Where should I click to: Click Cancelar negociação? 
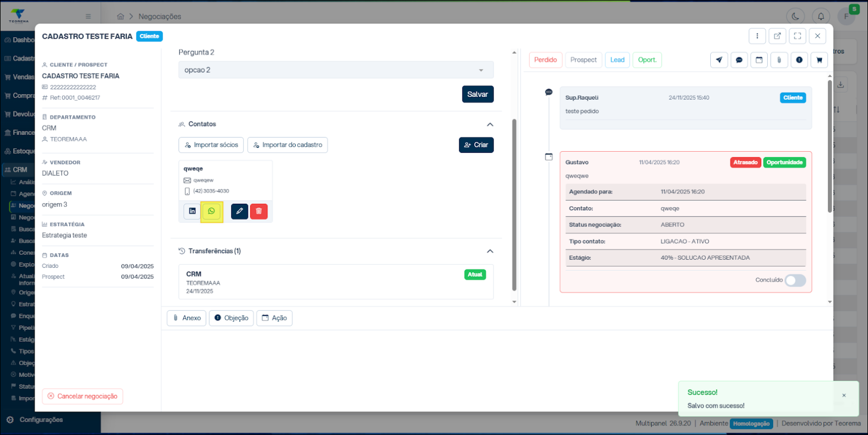click(83, 396)
